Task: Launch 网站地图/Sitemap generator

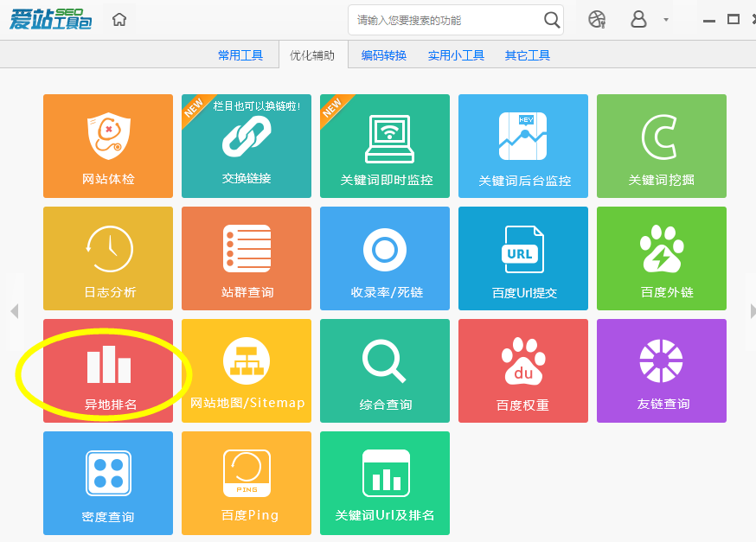Action: tap(246, 370)
